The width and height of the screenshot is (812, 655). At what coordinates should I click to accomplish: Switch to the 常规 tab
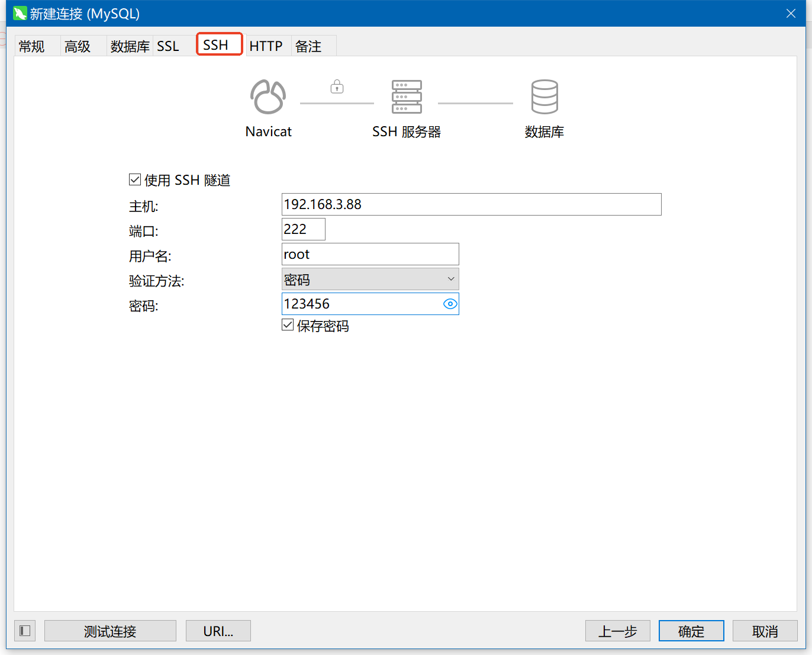pyautogui.click(x=32, y=46)
